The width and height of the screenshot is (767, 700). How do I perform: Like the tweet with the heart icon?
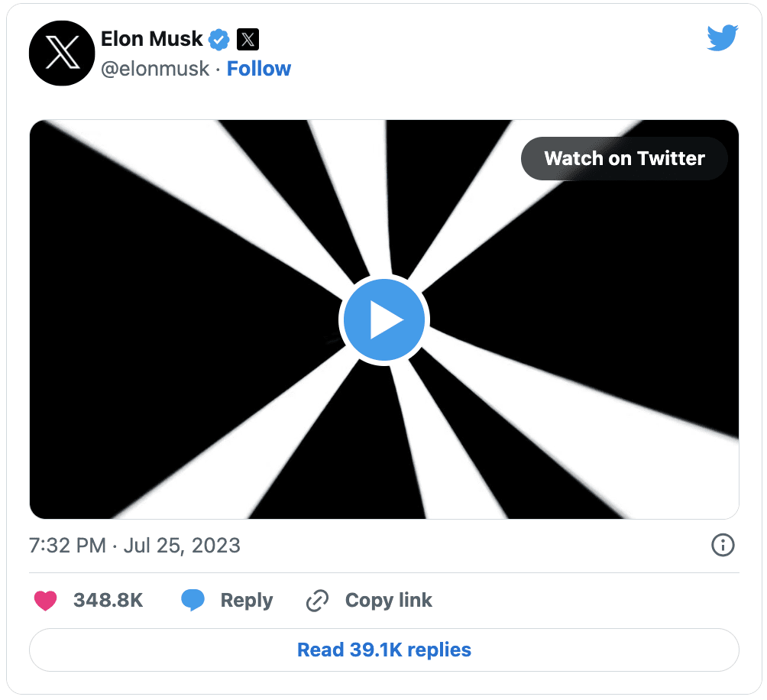point(46,600)
